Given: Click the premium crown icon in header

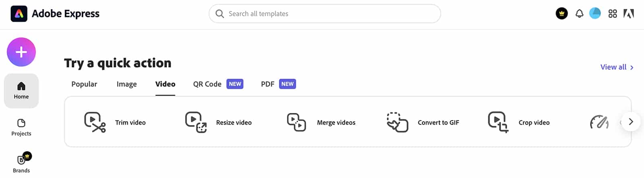Looking at the screenshot, I should point(561,14).
